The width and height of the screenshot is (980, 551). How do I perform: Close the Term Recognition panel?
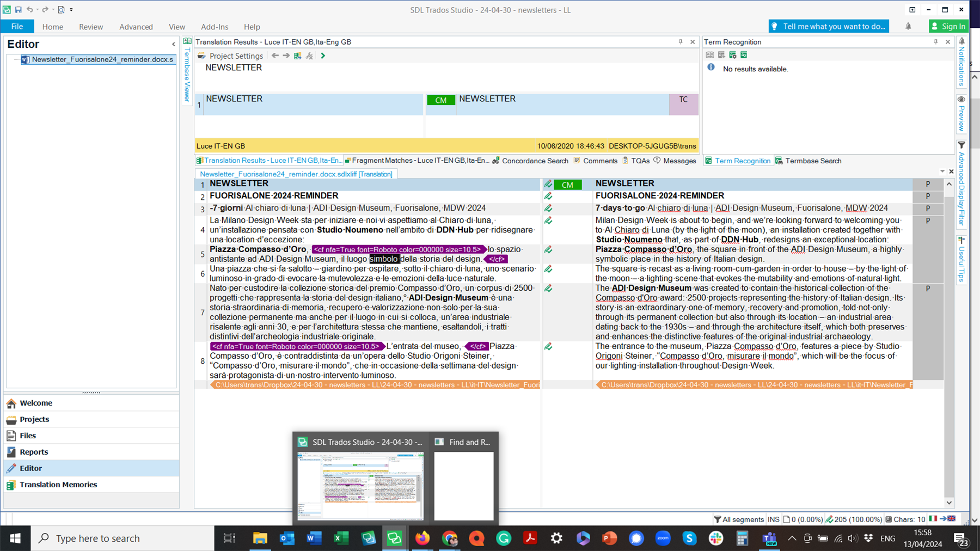pyautogui.click(x=948, y=42)
